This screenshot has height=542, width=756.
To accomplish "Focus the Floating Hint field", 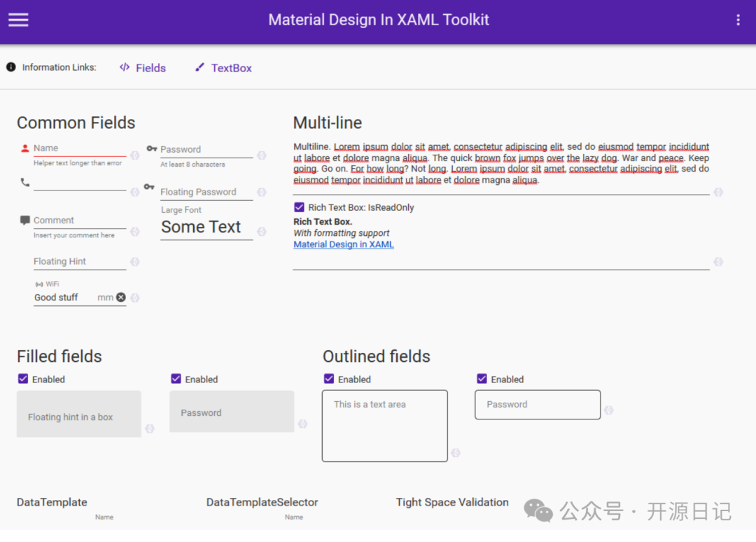I will 80,261.
